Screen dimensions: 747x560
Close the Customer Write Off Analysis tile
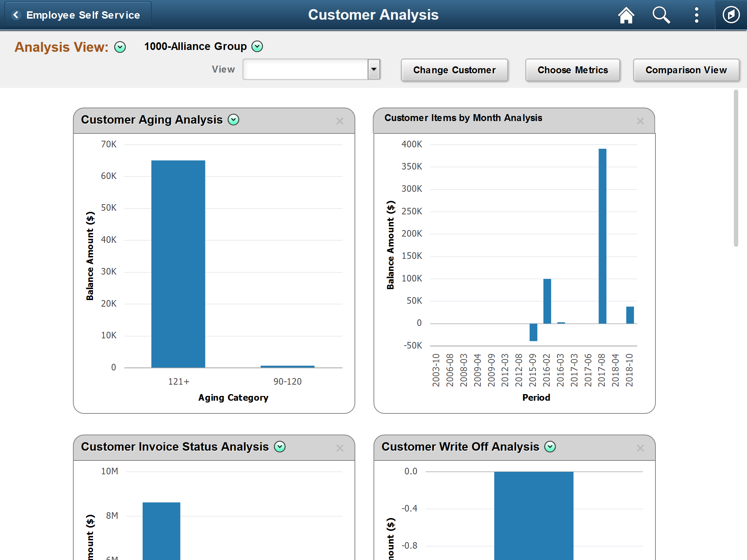click(x=640, y=448)
